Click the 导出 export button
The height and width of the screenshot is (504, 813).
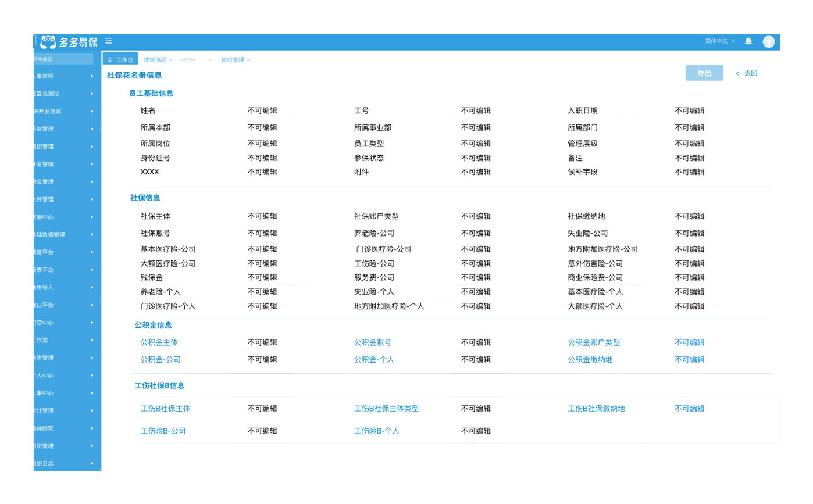click(704, 73)
